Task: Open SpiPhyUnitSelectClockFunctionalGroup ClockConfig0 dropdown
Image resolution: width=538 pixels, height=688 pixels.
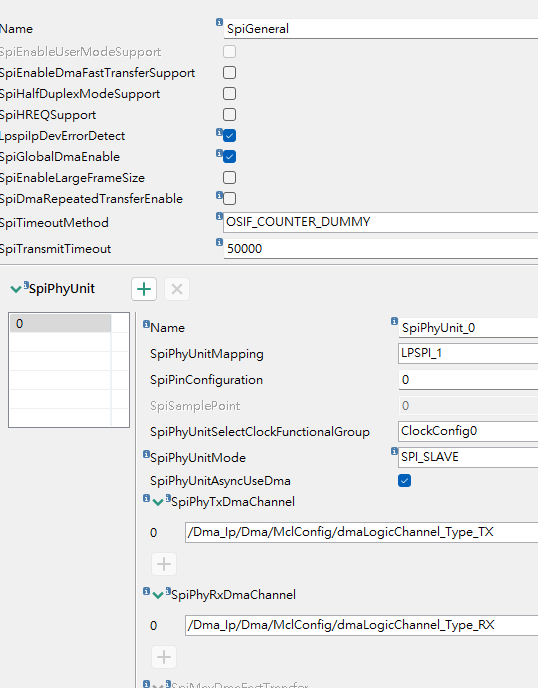Action: pyautogui.click(x=468, y=431)
